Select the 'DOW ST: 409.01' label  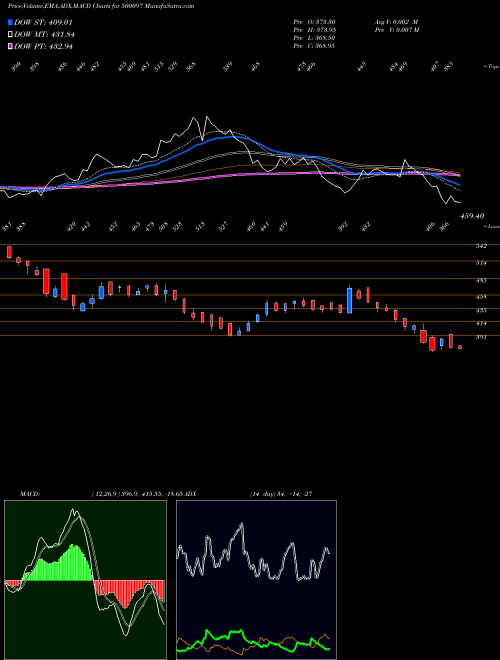point(44,22)
